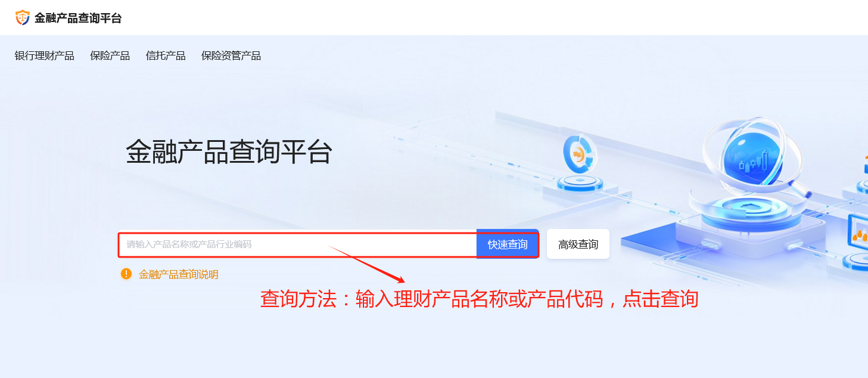The image size is (868, 378).
Task: Click the donut pie chart illustration icon
Action: point(580,154)
